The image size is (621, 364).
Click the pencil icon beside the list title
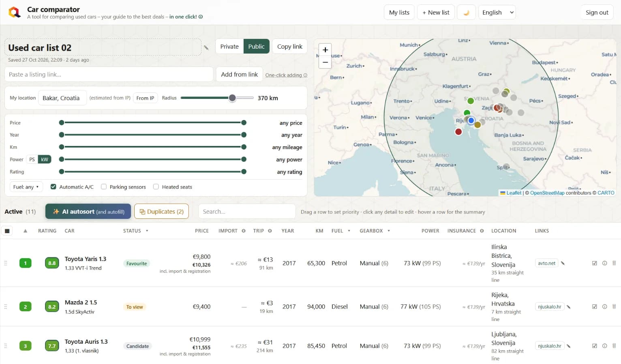206,48
